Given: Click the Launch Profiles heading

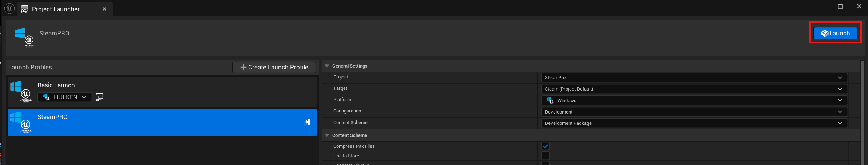Looking at the screenshot, I should tap(30, 67).
